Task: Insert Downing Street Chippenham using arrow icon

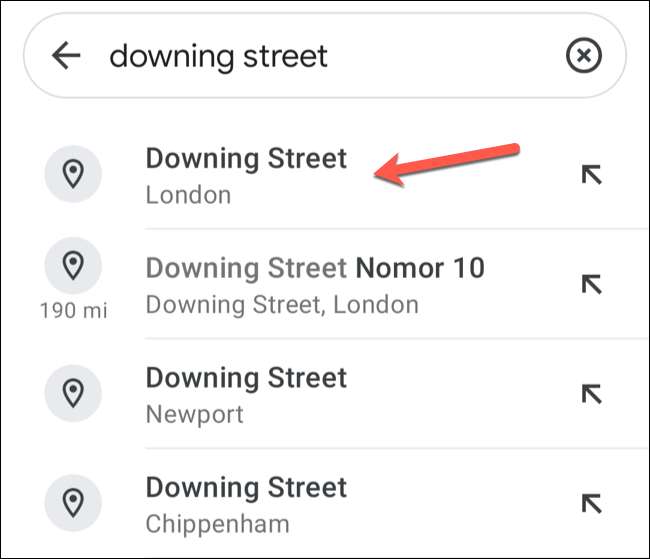Action: [x=592, y=504]
